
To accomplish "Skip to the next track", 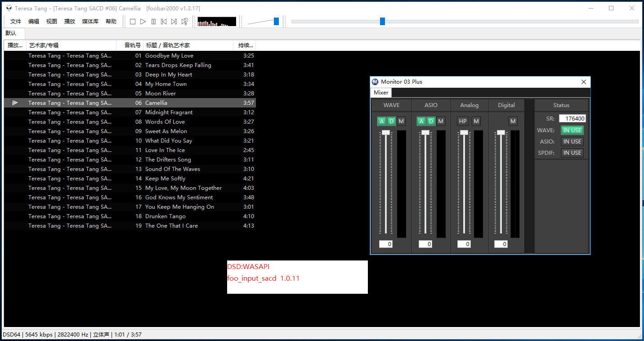I will click(x=174, y=22).
